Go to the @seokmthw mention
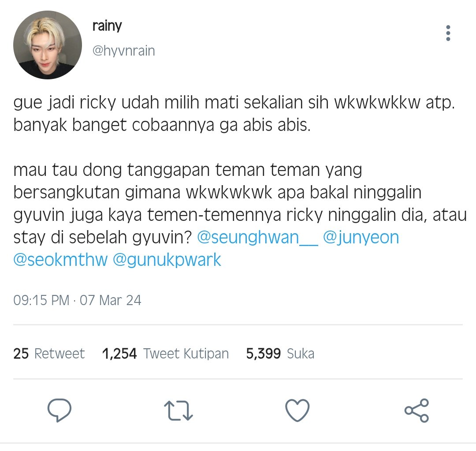This screenshot has height=451, width=476. pos(60,260)
